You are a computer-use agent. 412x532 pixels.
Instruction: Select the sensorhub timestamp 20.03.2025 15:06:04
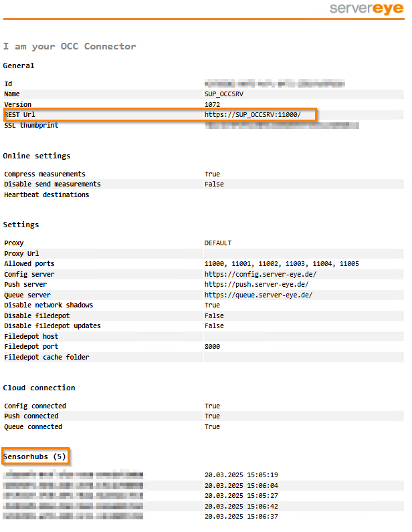[241, 485]
